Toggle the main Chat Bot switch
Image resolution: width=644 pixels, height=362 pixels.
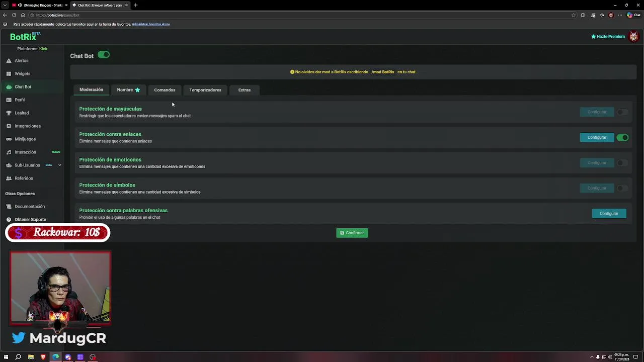click(x=104, y=55)
